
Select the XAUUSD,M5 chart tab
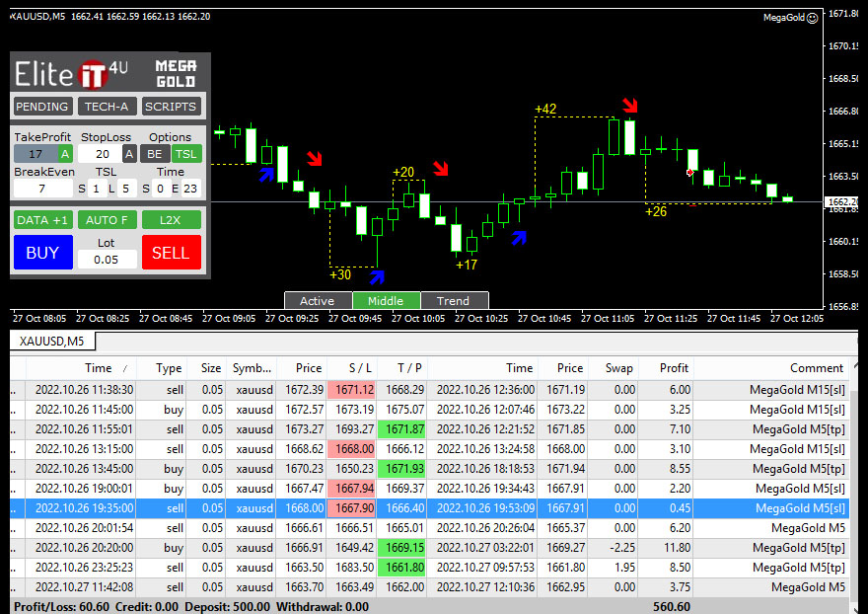[x=52, y=341]
